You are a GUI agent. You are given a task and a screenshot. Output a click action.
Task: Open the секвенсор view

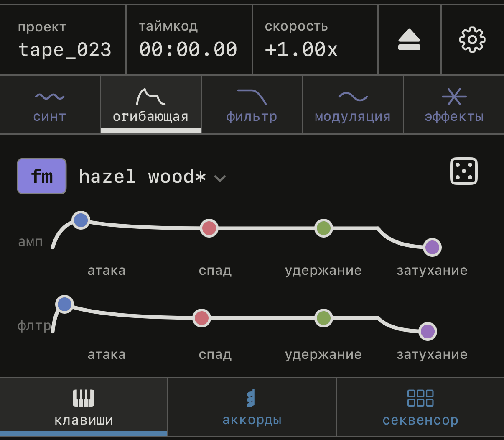click(420, 407)
